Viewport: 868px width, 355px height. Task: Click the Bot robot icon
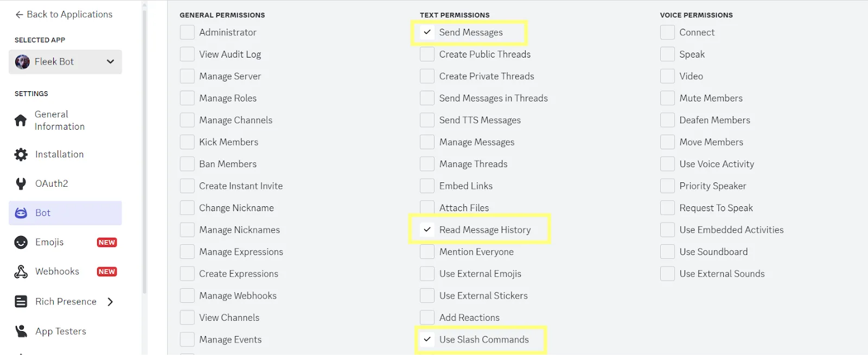[x=21, y=213]
